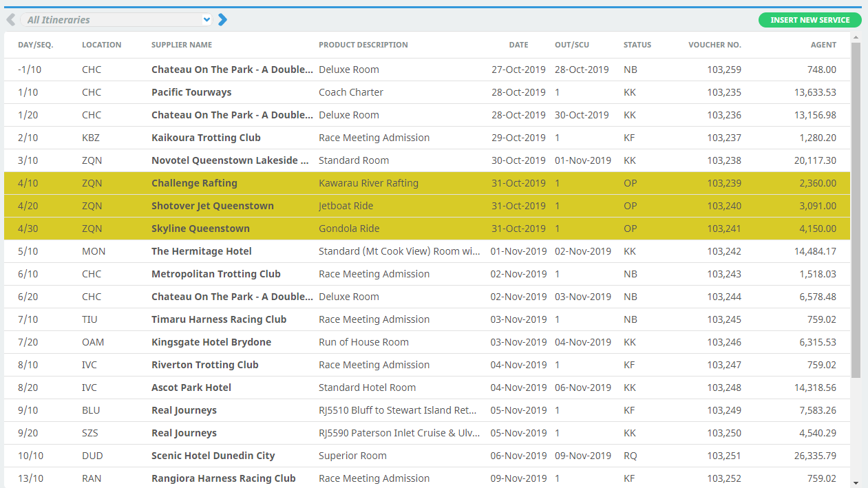Select the Timaru Harness Racing Club row

pos(427,319)
